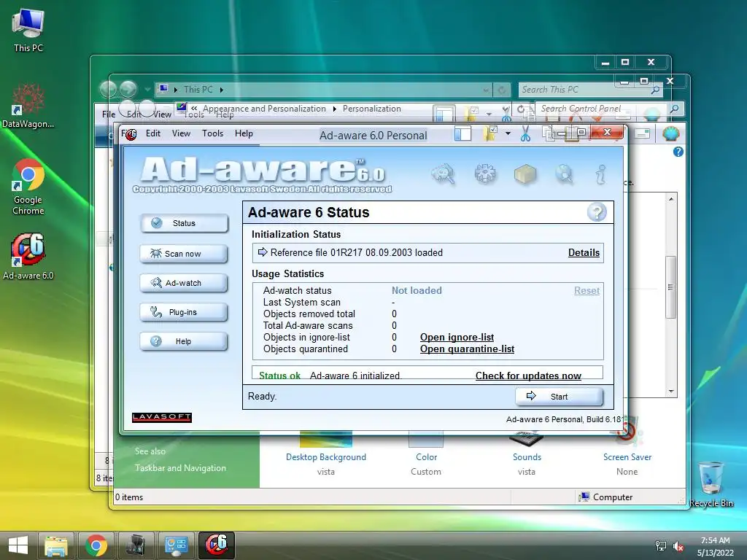Click Taskbar and Navigation link
Screen dimensions: 747x560
180,468
